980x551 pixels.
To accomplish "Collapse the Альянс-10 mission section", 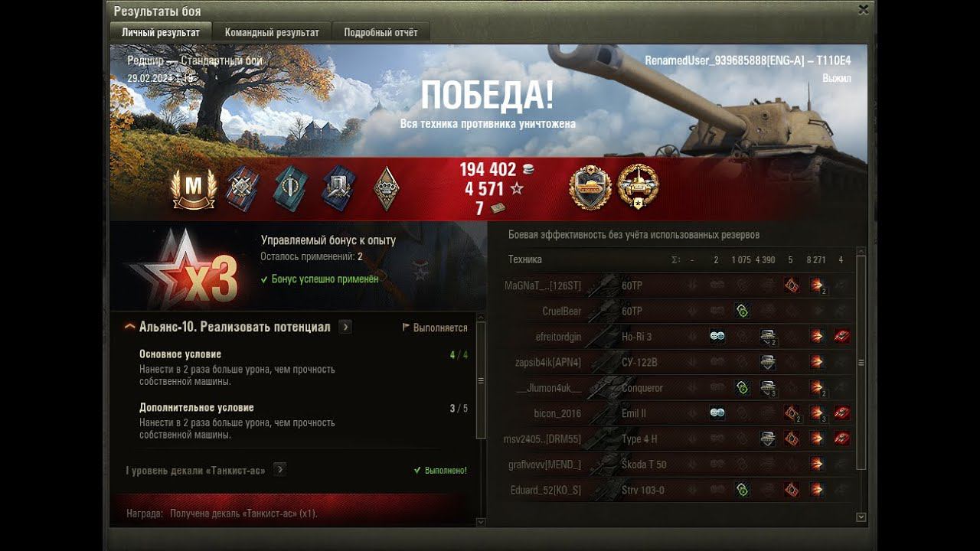I will 130,327.
